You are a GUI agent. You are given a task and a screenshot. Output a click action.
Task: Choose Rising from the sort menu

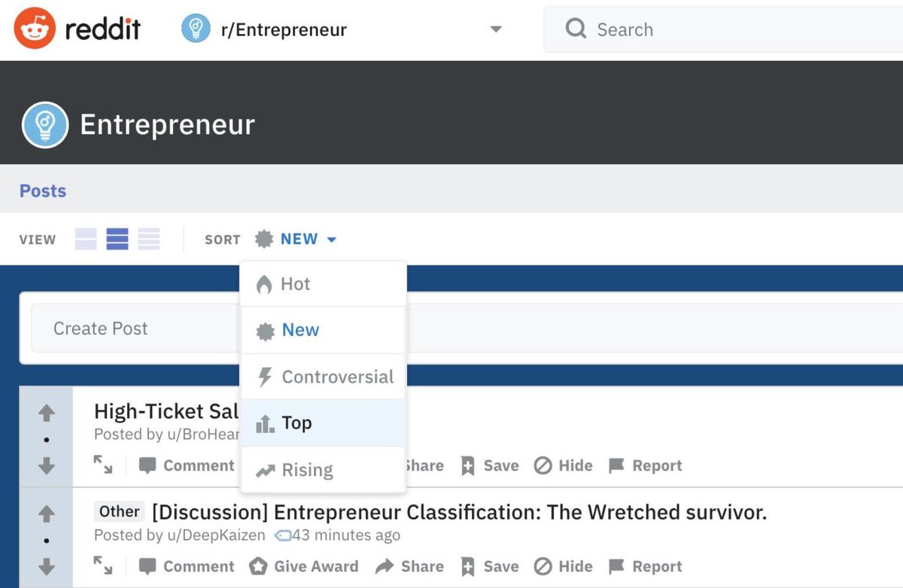coord(323,470)
